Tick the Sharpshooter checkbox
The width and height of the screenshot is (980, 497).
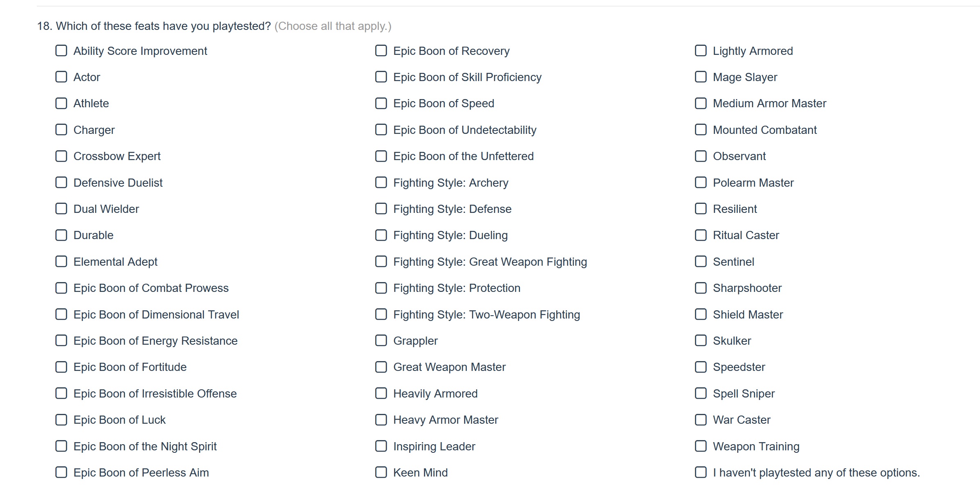click(701, 288)
